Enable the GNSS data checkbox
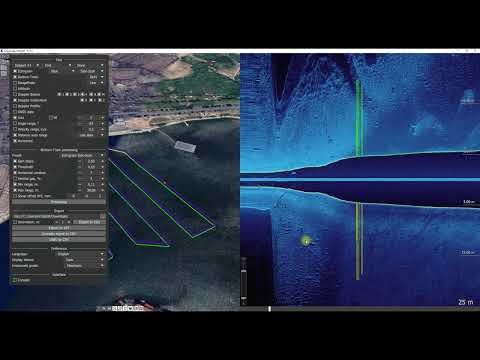Image resolution: width=480 pixels, height=360 pixels. click(15, 112)
